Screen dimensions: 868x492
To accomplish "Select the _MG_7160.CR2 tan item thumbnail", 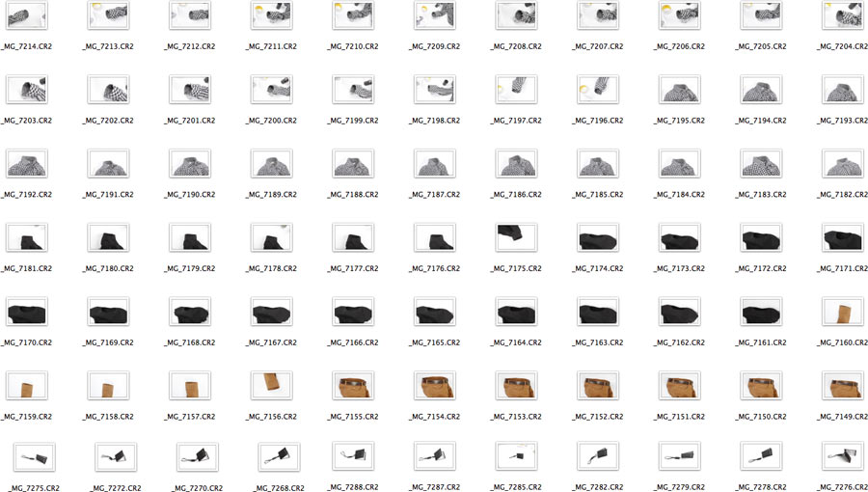I will (842, 312).
